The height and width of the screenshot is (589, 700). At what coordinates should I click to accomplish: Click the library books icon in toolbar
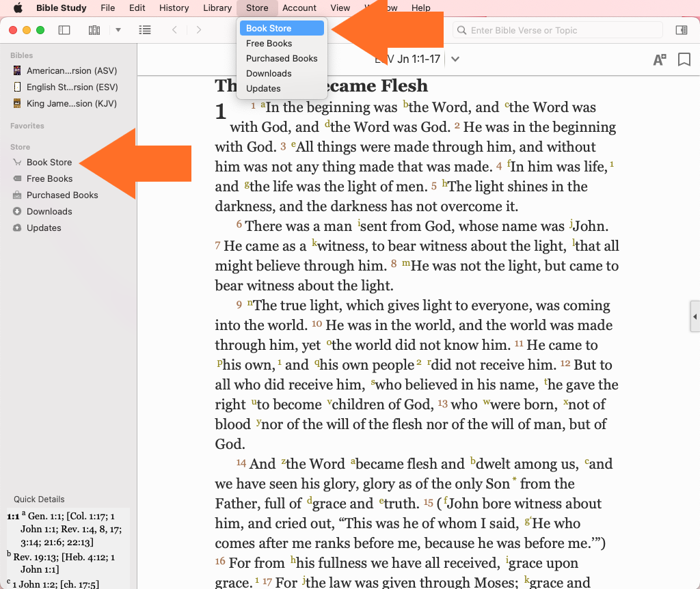[94, 30]
